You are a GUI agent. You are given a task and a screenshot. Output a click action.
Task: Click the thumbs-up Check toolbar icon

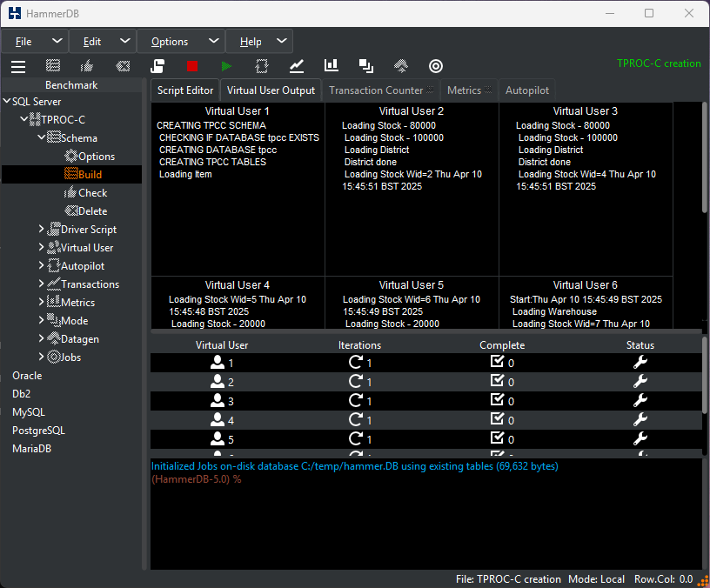(87, 66)
